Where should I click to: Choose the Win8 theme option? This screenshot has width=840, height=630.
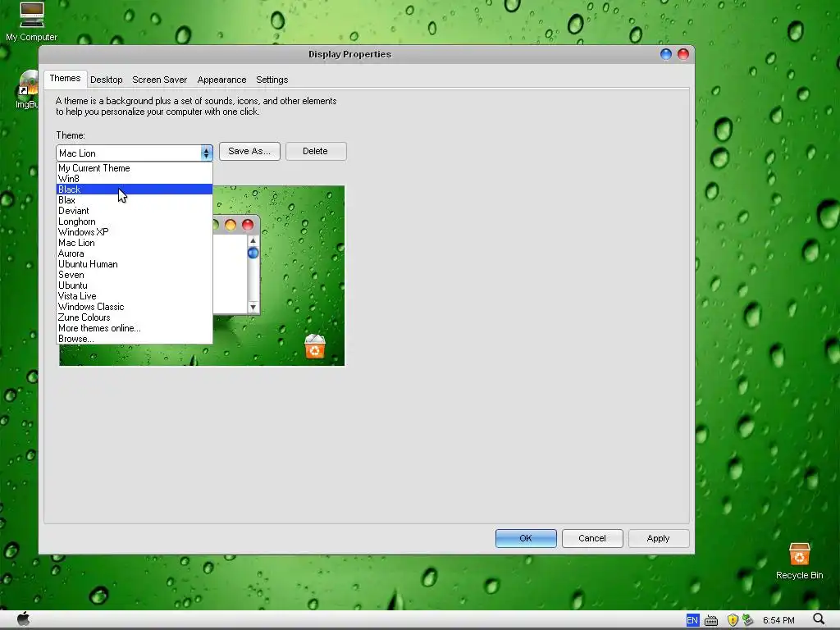pyautogui.click(x=135, y=179)
